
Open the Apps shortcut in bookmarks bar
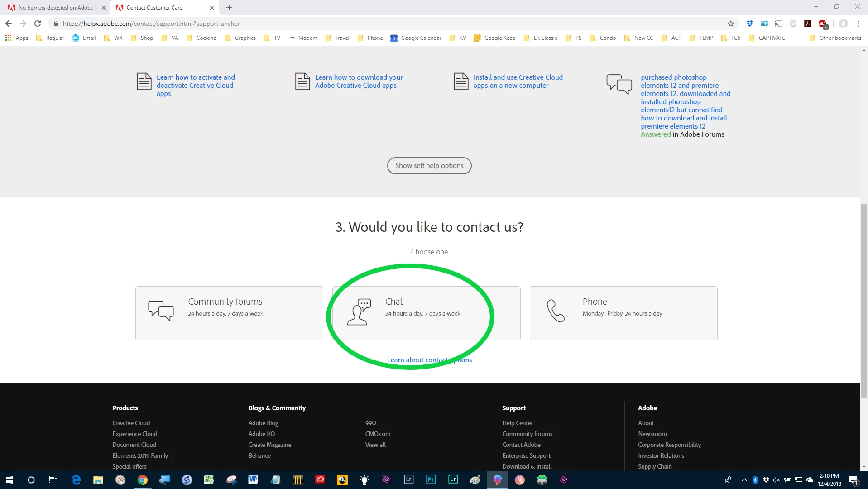17,38
